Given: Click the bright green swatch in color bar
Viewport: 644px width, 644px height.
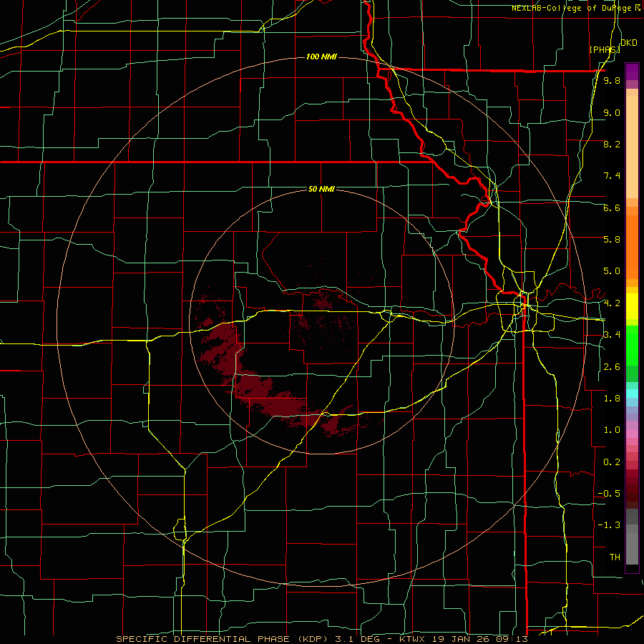Looking at the screenshot, I should coord(632,345).
